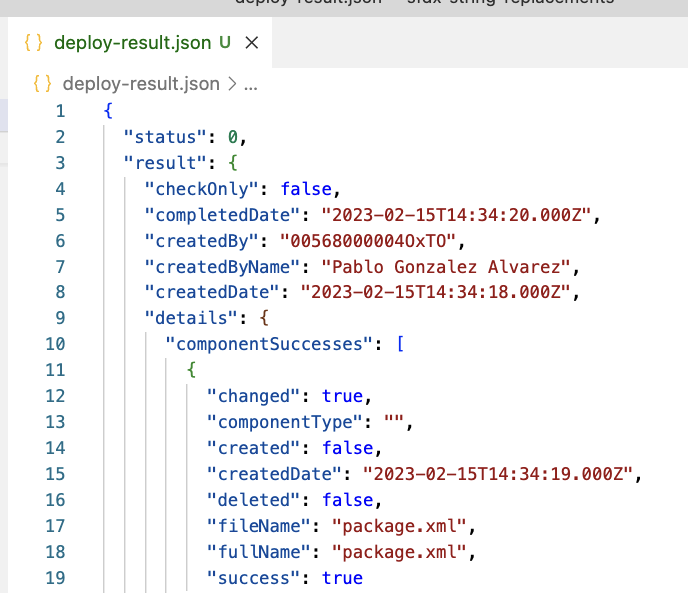This screenshot has width=688, height=593.
Task: Click the "componentSuccesses" key
Action: point(269,344)
